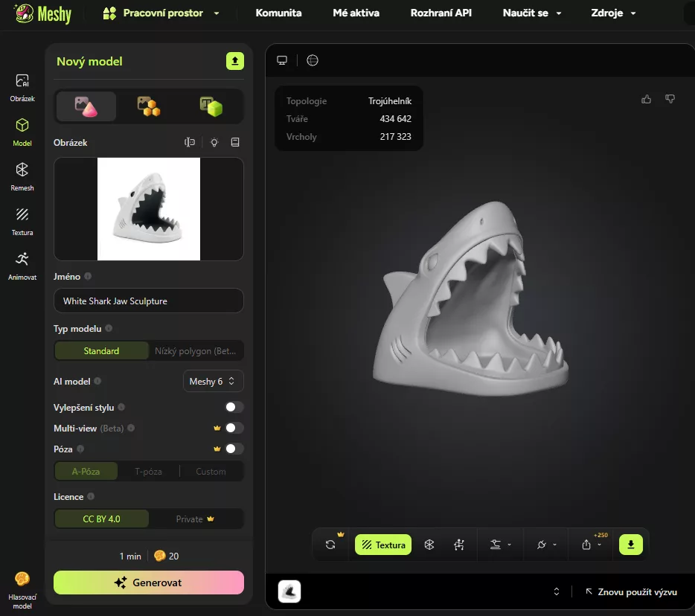Click Znovu použít výzvu button

[x=631, y=592]
